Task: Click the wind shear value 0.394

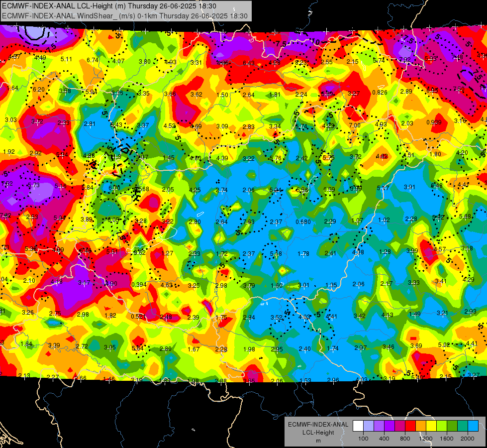Action: tap(139, 285)
